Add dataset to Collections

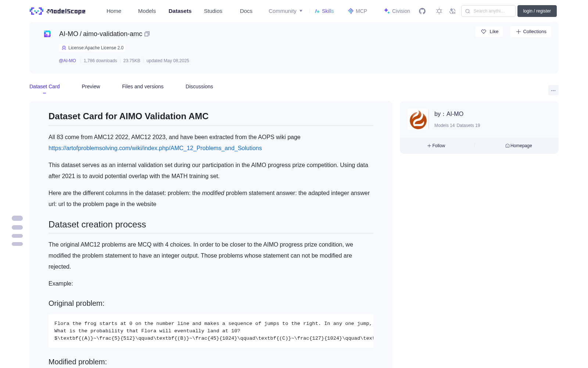531,32
